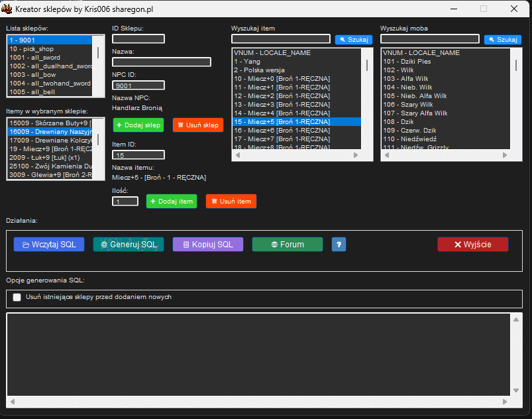Click the red Usuń sklep button
This screenshot has height=419, width=532.
tap(197, 125)
